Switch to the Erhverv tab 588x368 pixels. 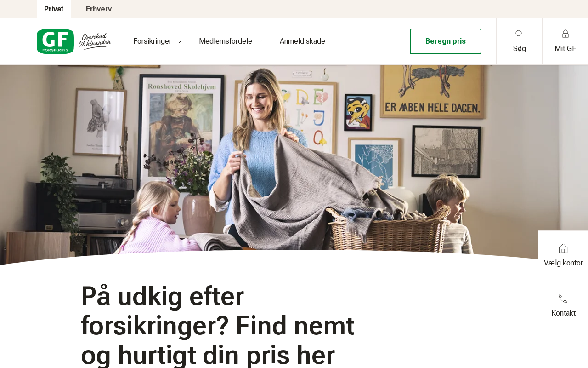(x=99, y=9)
